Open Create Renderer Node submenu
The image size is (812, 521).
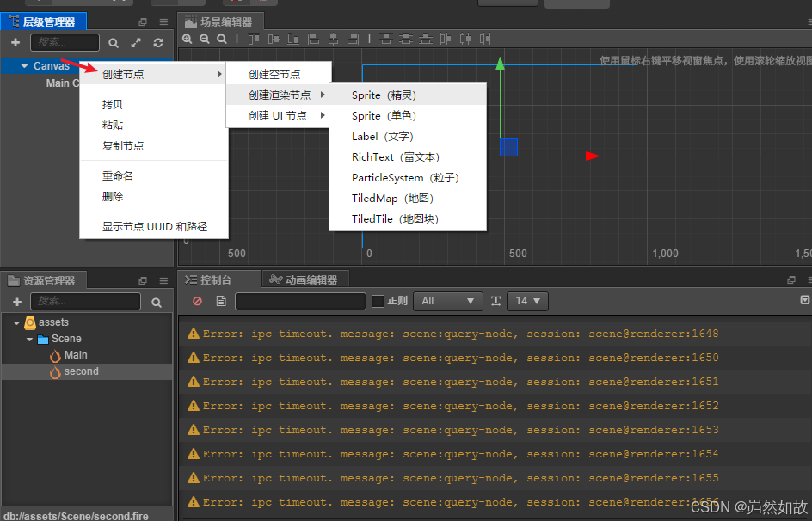279,95
